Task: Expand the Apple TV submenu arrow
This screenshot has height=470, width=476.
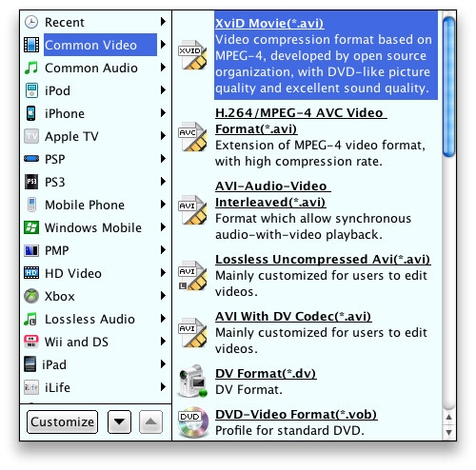Action: pyautogui.click(x=163, y=136)
